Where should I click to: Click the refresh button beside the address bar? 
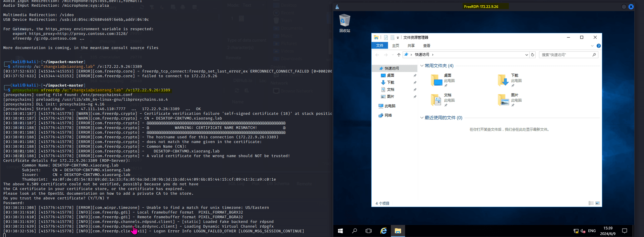coord(532,55)
